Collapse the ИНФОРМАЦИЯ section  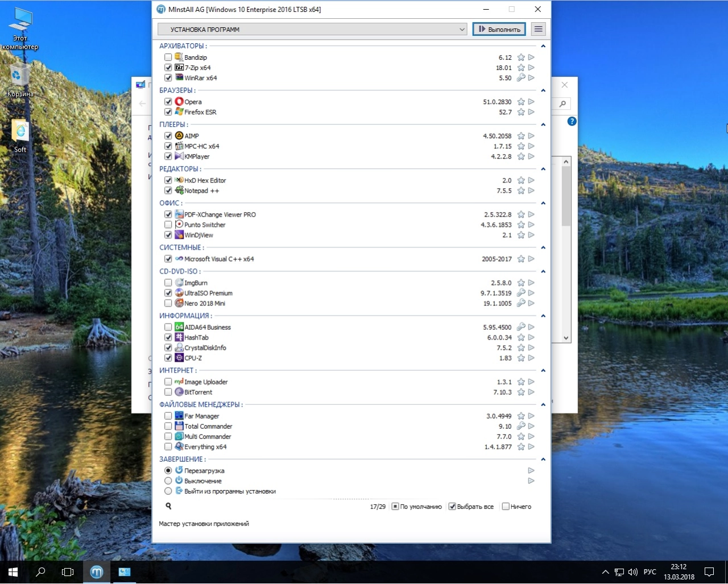543,316
